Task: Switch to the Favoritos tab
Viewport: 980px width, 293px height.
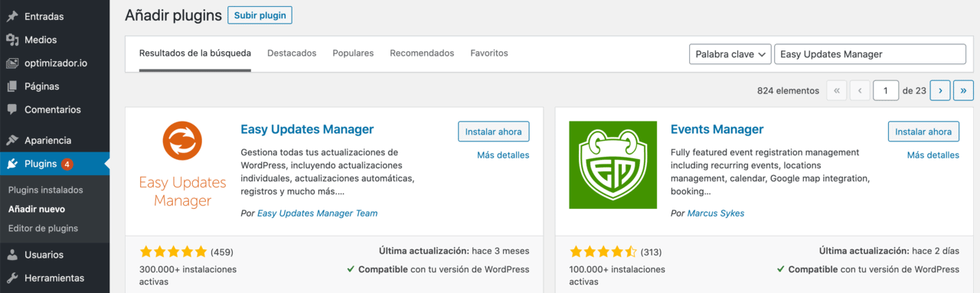Action: (x=489, y=54)
